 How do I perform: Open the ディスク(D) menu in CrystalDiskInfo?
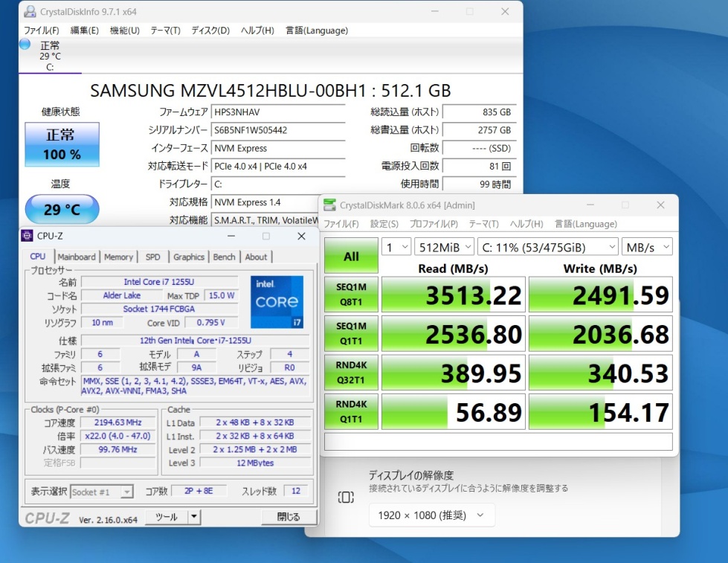pyautogui.click(x=210, y=30)
